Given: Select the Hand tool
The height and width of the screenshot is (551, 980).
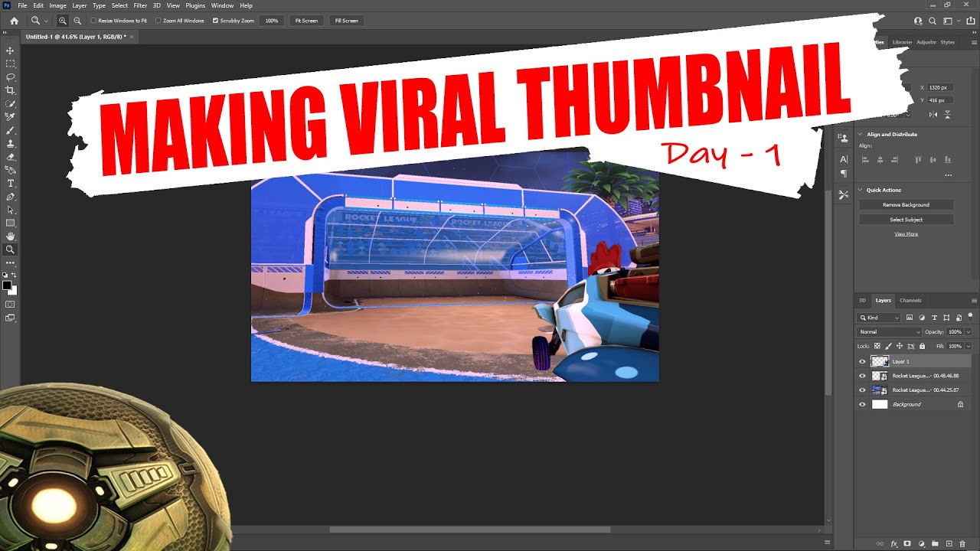Looking at the screenshot, I should pos(10,236).
